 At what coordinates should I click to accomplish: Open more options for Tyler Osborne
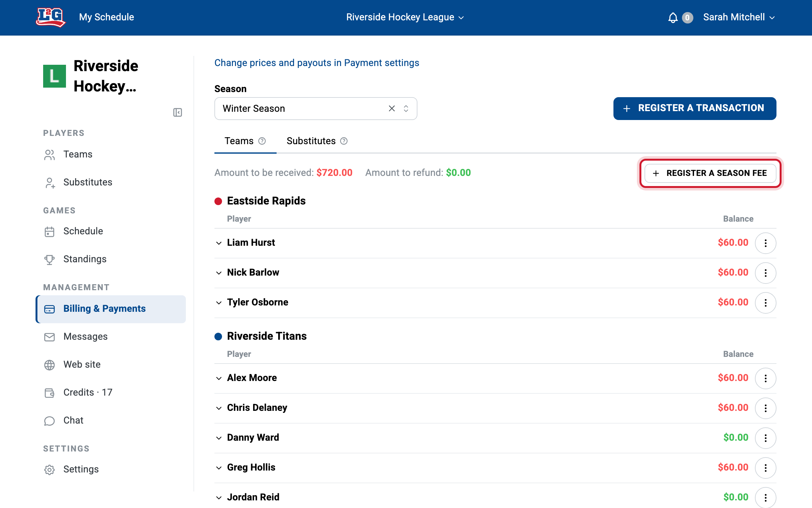pyautogui.click(x=765, y=303)
